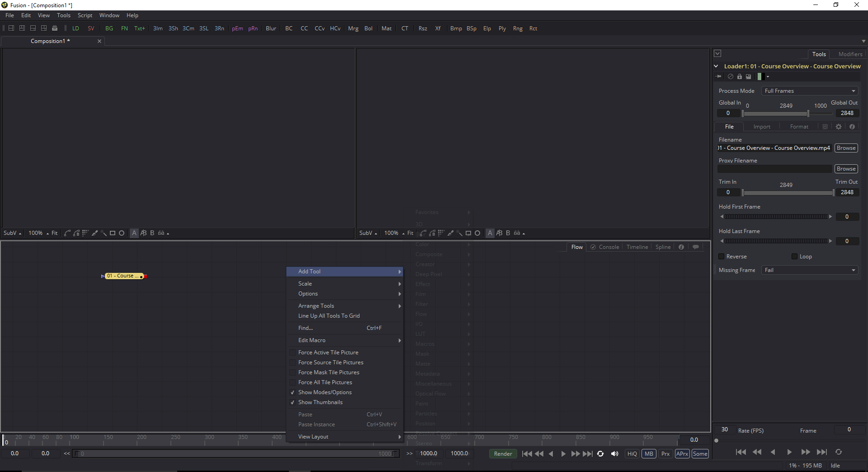The image size is (868, 472).
Task: Toggle the Some render selection button
Action: [700, 453]
